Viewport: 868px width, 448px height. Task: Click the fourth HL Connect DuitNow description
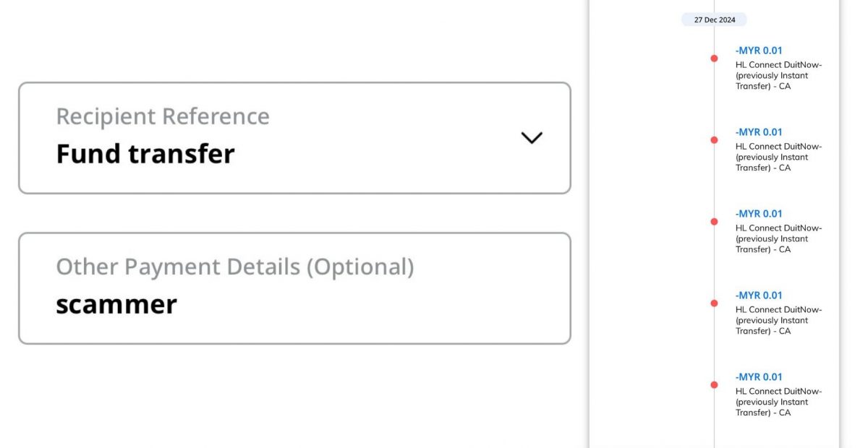[x=778, y=320]
